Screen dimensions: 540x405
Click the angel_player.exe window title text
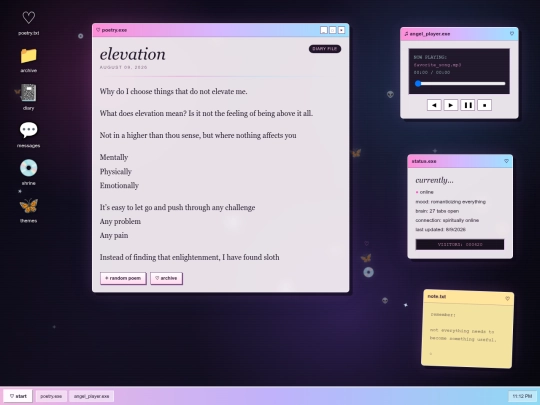tap(429, 34)
